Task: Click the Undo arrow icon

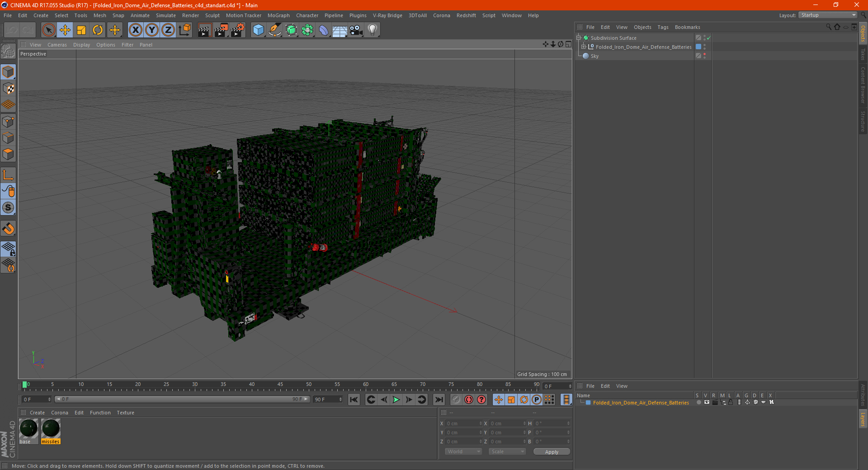Action: click(x=12, y=30)
